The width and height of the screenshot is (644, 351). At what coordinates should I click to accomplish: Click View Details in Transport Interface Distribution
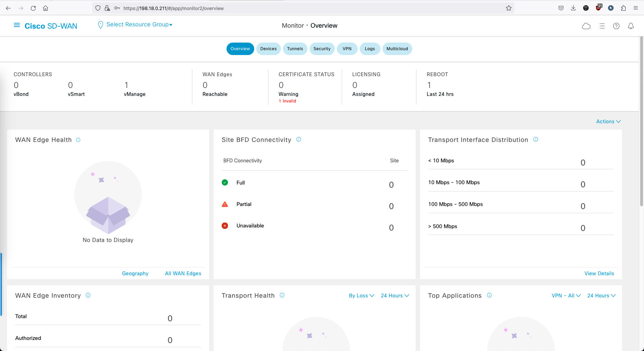pyautogui.click(x=599, y=273)
